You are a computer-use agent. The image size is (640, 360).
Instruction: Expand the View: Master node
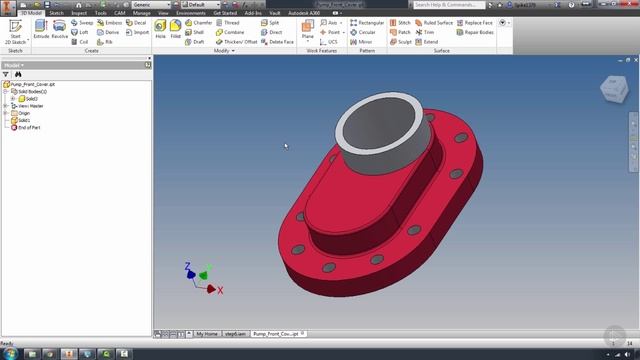pyautogui.click(x=6, y=106)
